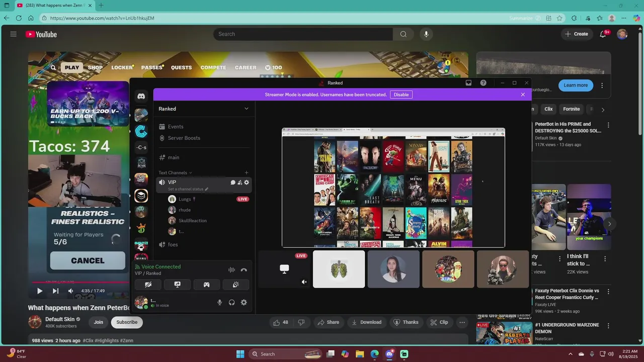Select the Fortnite filter chip
Viewport: 644px width, 362px height.
point(572,109)
